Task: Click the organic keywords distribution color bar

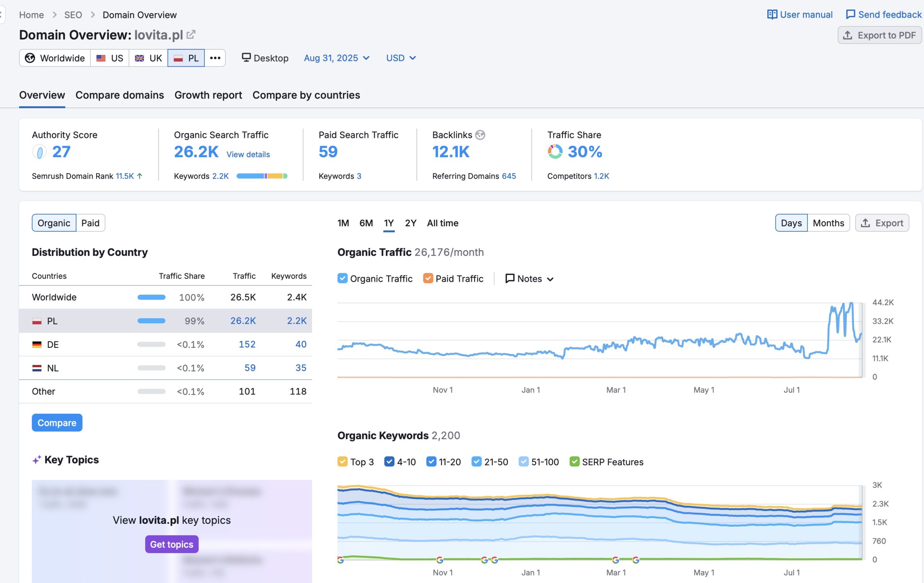Action: coord(262,176)
